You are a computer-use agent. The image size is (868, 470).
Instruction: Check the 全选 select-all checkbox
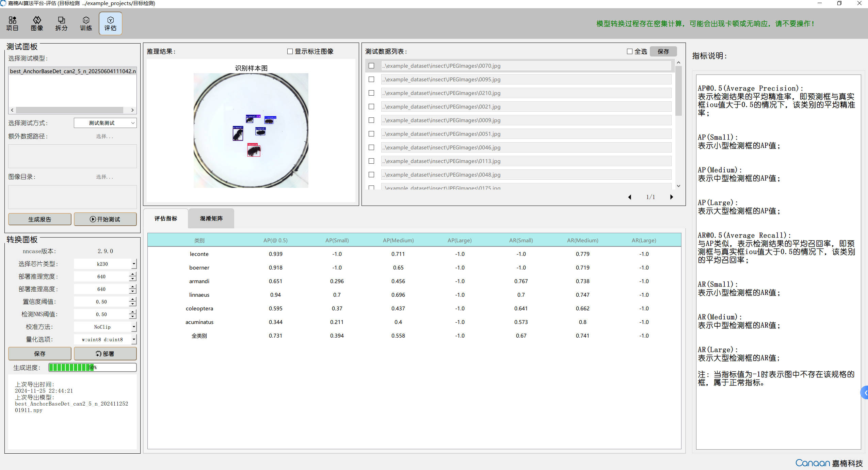coord(629,51)
